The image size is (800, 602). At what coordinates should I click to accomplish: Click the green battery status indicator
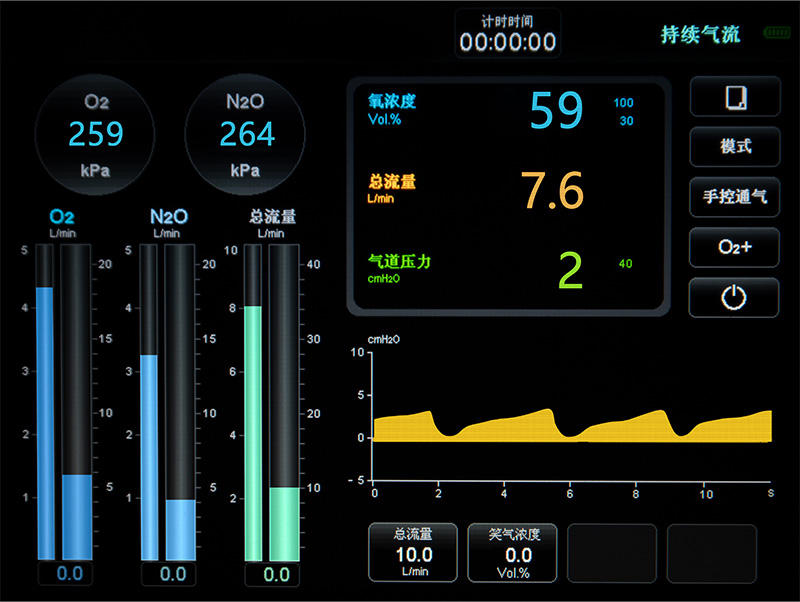[x=776, y=33]
